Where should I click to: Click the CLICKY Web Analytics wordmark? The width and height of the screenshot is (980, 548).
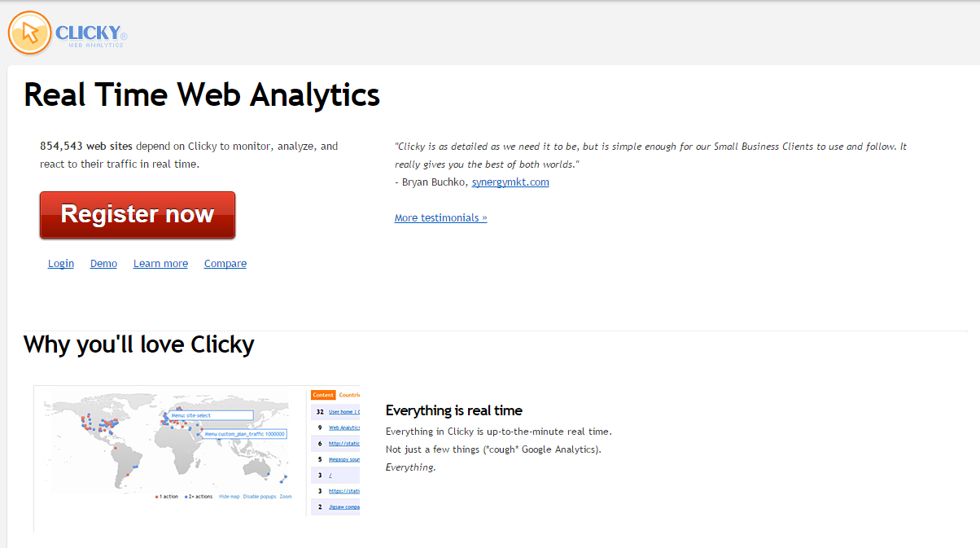point(91,34)
